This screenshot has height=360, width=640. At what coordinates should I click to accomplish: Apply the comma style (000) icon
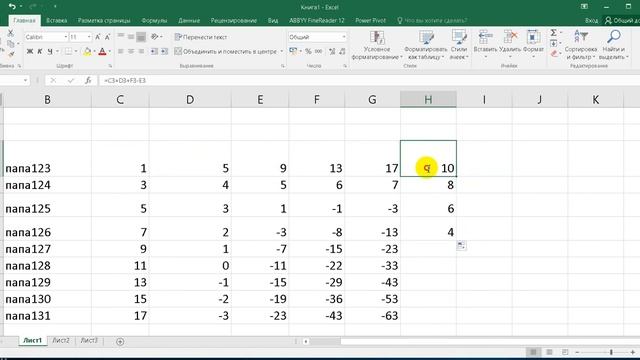point(318,51)
